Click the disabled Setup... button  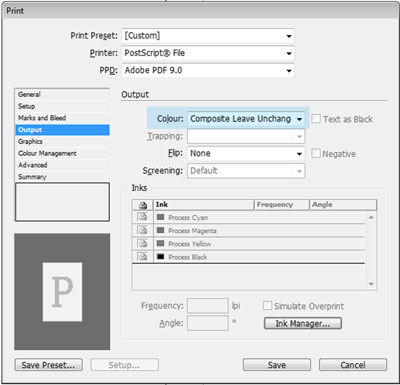(125, 365)
